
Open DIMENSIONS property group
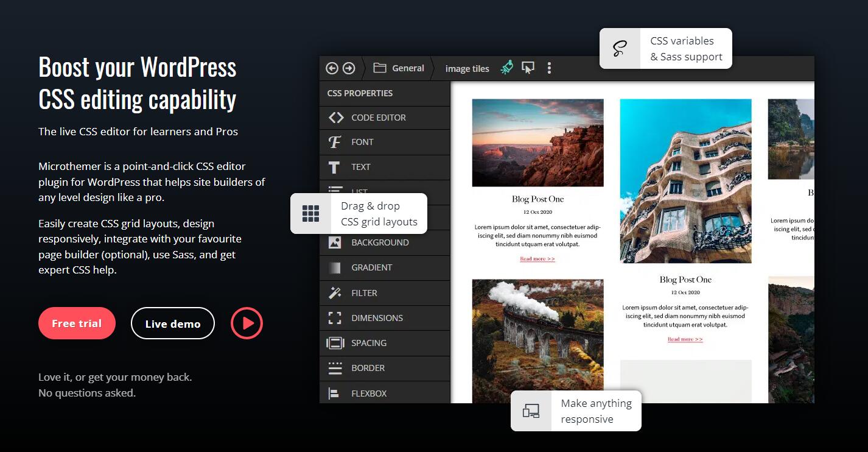pos(385,318)
